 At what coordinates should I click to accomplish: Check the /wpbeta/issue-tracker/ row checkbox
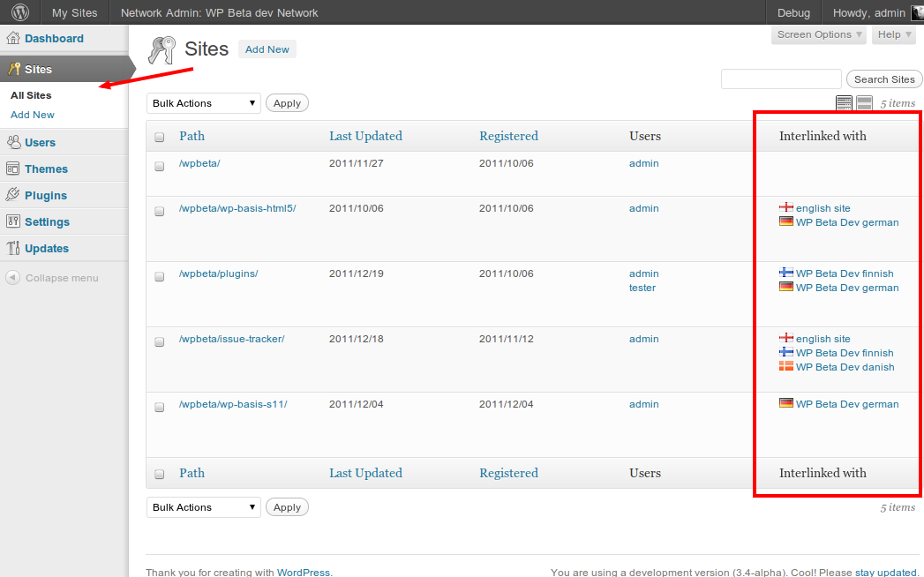point(160,341)
